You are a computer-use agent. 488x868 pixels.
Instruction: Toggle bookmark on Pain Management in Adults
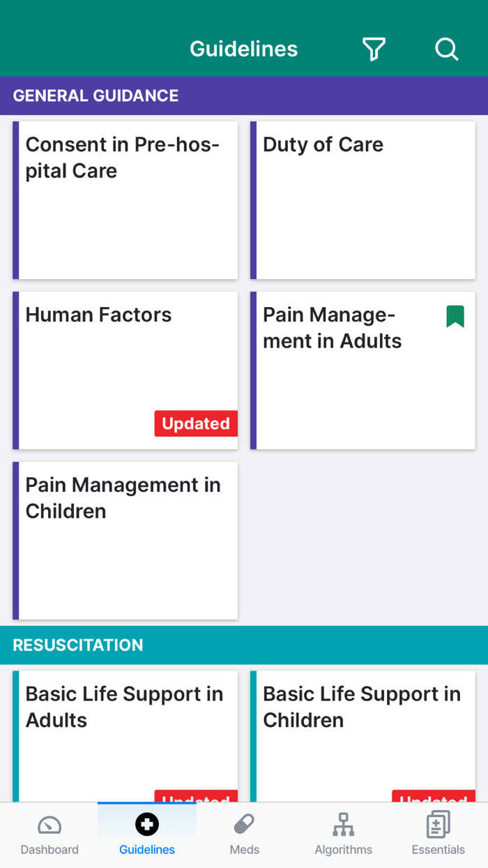click(x=455, y=316)
